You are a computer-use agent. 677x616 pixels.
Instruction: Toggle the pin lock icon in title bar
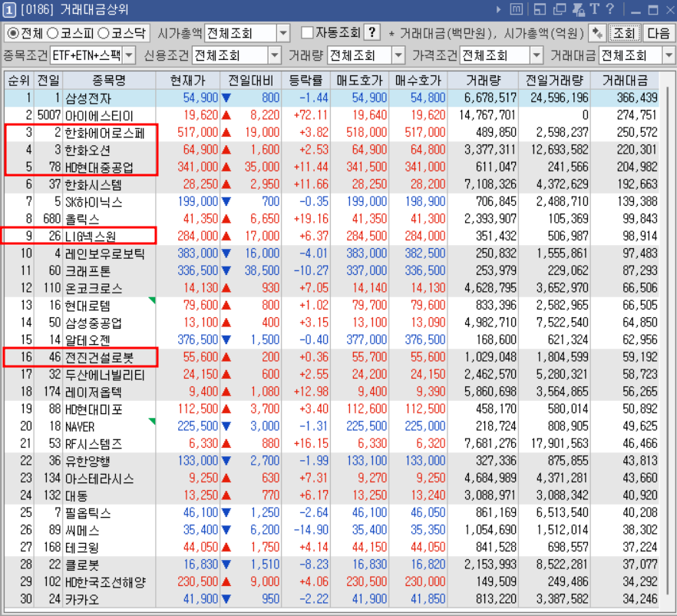click(578, 9)
